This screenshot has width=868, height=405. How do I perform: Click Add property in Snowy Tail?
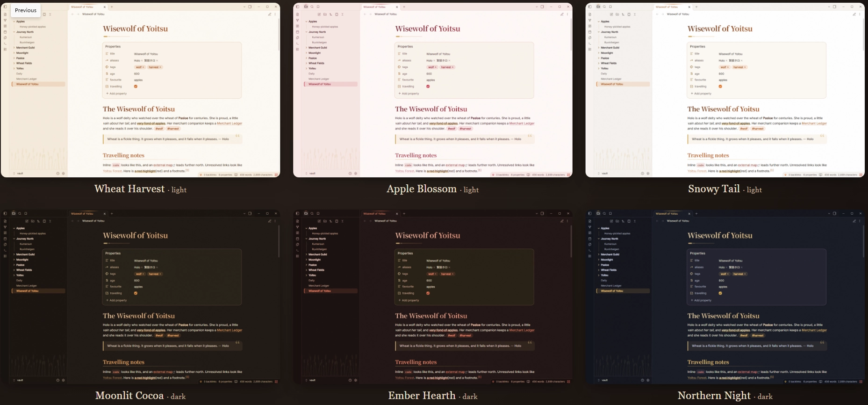(x=701, y=94)
